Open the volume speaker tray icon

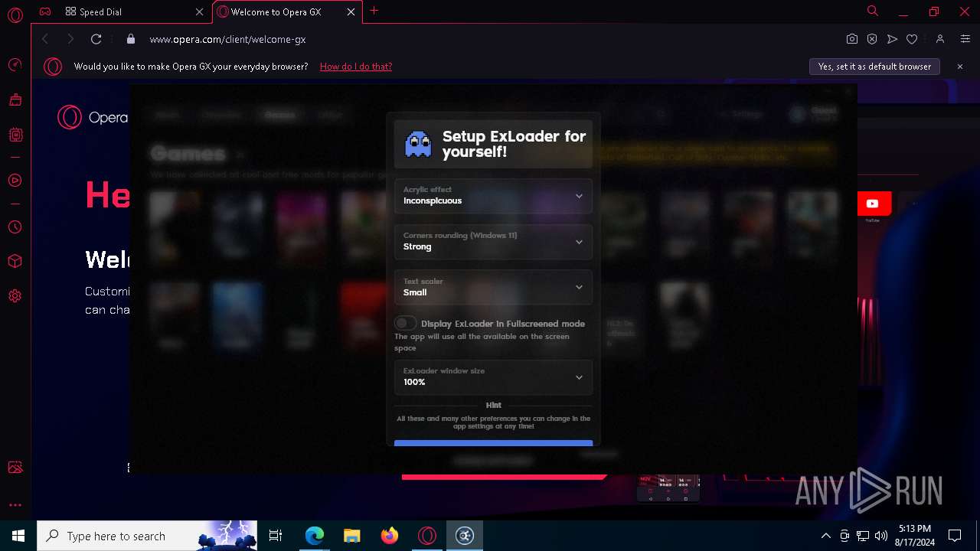coord(881,536)
